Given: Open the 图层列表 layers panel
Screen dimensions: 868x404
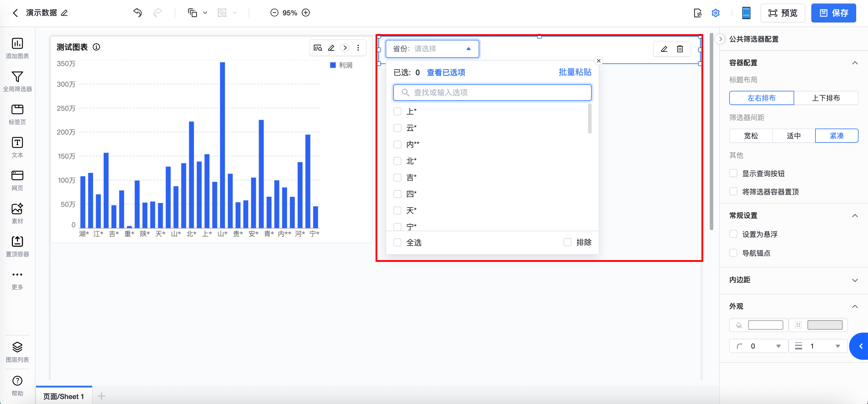Looking at the screenshot, I should (x=17, y=347).
